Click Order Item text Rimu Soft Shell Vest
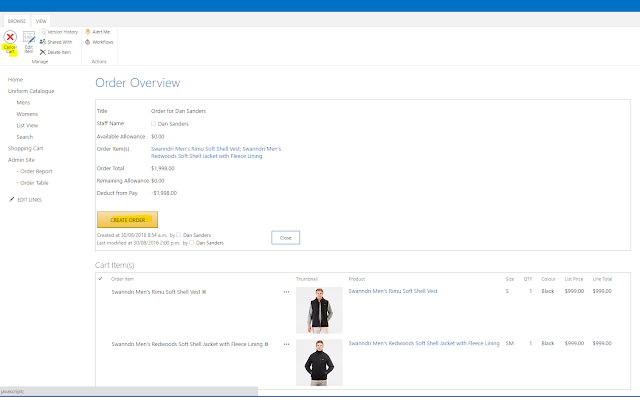640x397 pixels. (156, 292)
